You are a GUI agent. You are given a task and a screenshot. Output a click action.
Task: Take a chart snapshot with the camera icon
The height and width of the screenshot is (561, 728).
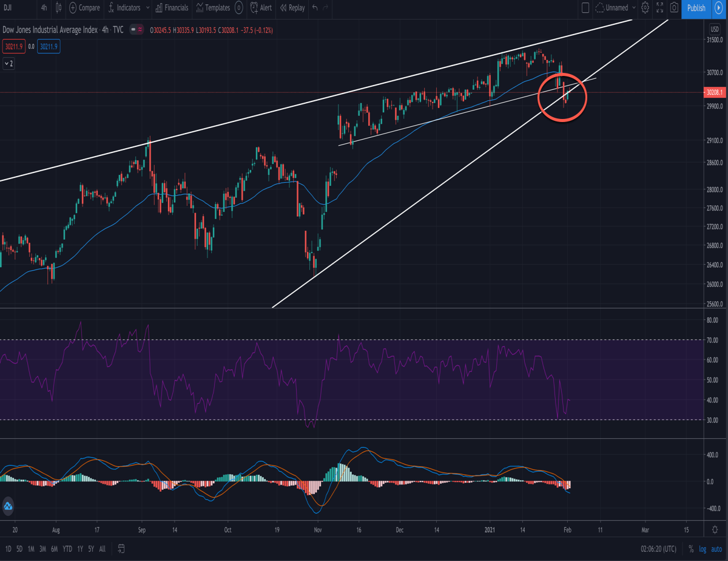click(x=674, y=8)
